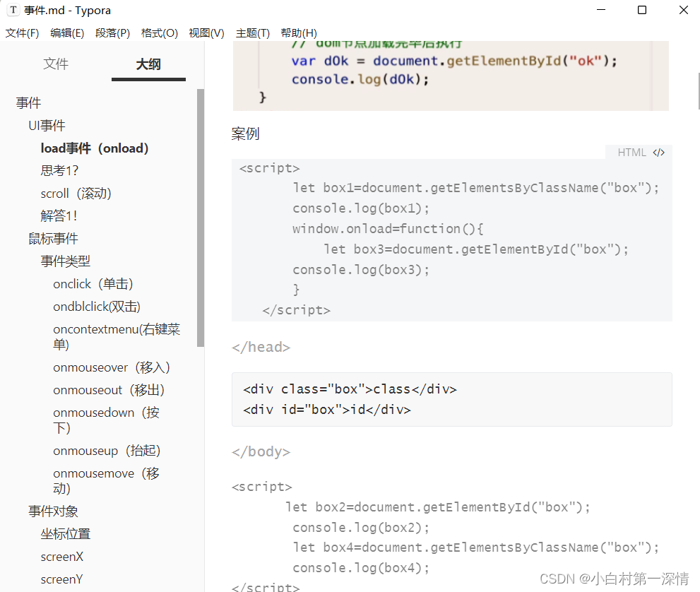Open the 主题(T) menu
Screen dimensions: 700x592
coord(253,33)
